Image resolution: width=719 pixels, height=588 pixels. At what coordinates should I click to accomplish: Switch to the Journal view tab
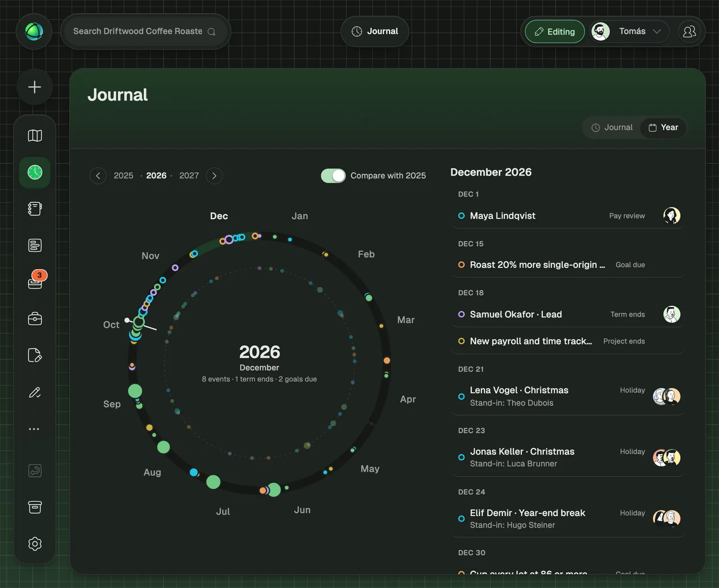click(612, 127)
